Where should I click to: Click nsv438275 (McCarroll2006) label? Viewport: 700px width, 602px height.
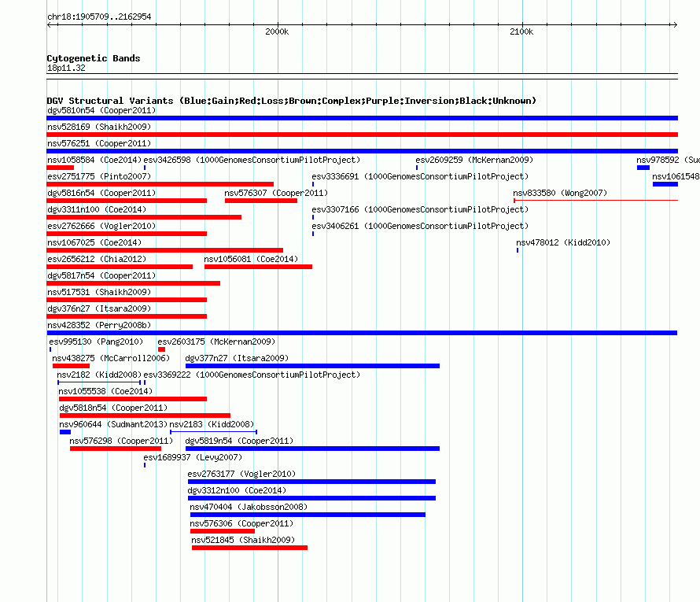point(111,358)
